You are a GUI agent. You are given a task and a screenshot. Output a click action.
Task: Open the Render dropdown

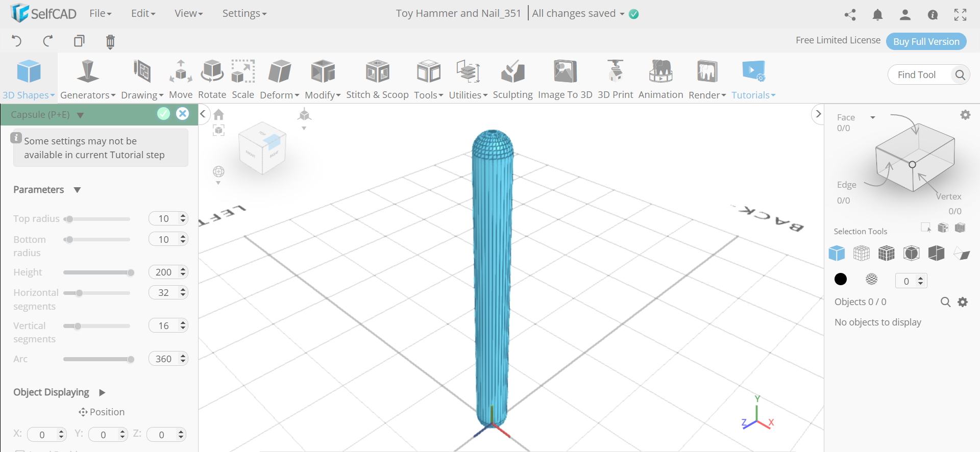(x=707, y=79)
